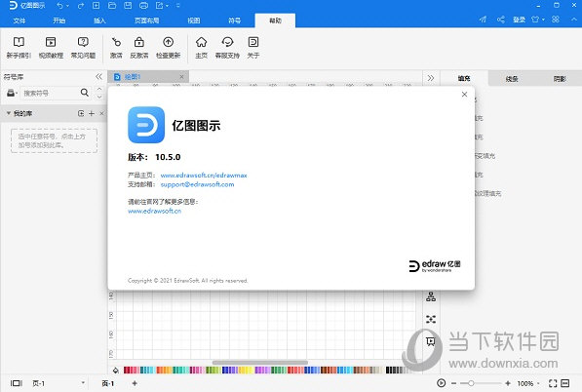Switch to the 符号 tab
Image resolution: width=582 pixels, height=392 pixels.
tap(234, 20)
